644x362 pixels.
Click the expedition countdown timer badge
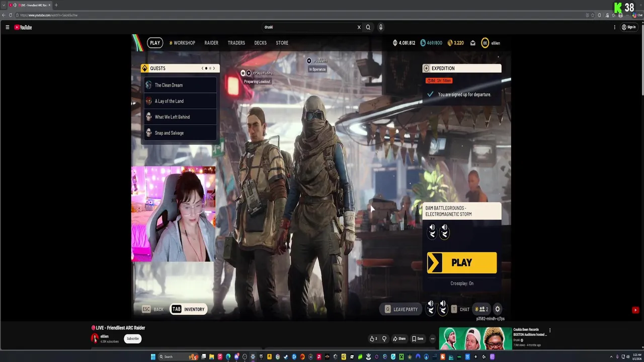click(439, 80)
